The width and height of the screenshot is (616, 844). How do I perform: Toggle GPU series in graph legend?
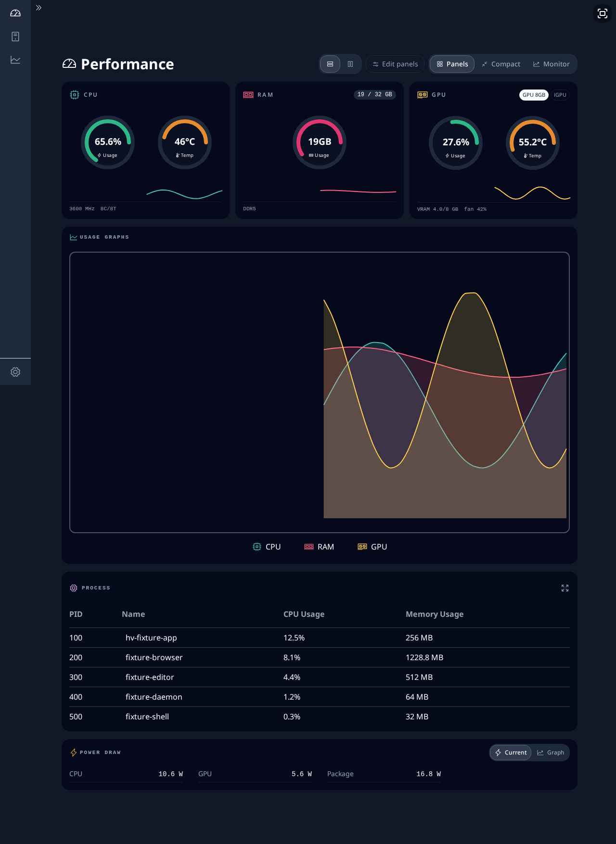(372, 547)
